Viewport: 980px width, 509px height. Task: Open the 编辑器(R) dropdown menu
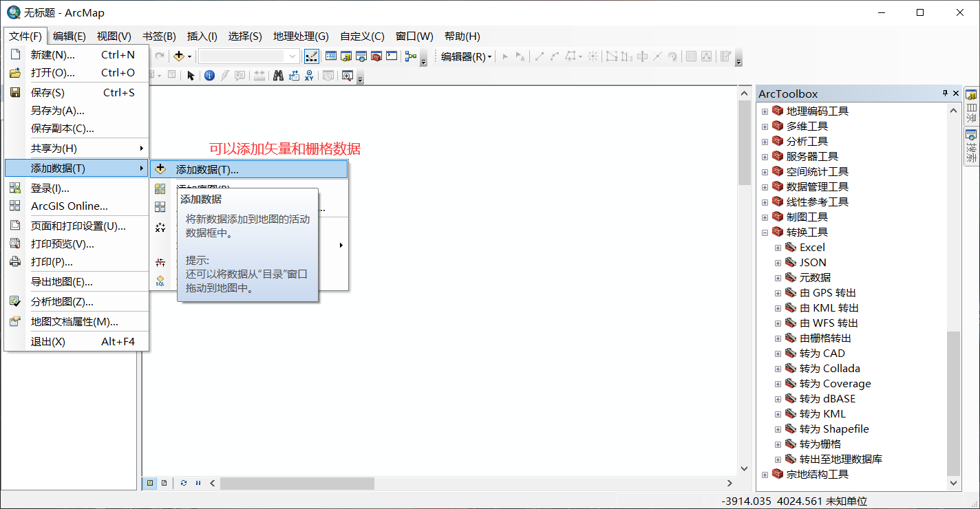pos(467,56)
